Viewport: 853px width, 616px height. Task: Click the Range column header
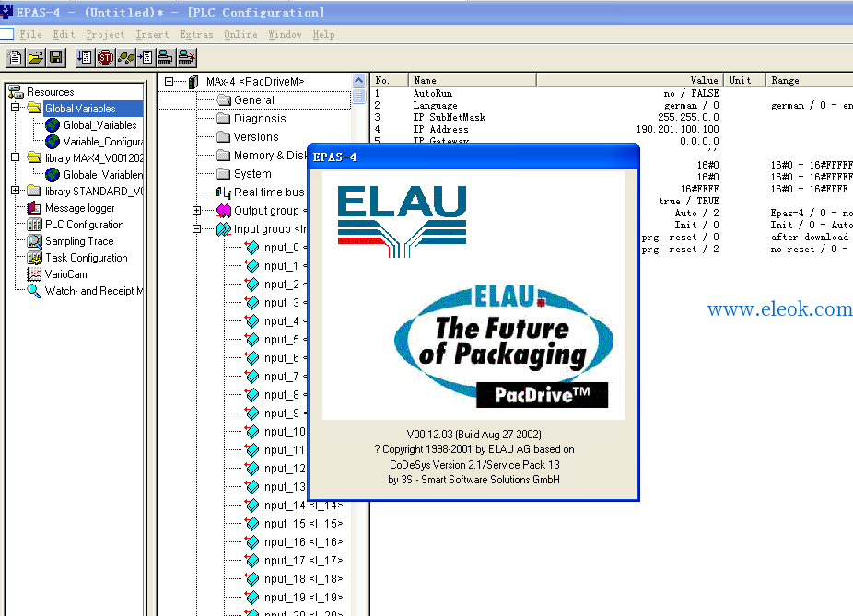tap(810, 80)
